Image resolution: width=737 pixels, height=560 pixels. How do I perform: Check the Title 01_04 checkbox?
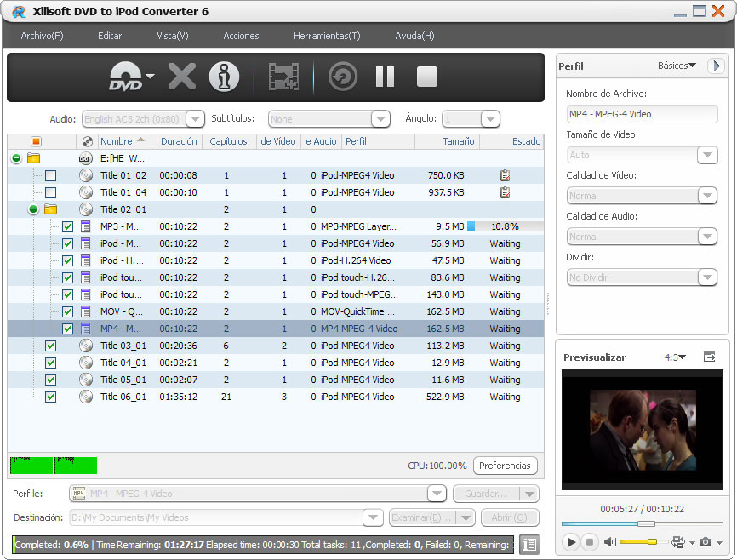[51, 193]
